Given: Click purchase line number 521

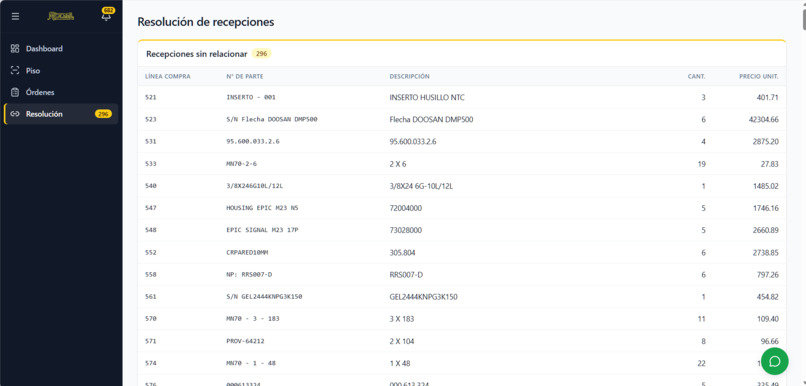Looking at the screenshot, I should click(151, 97).
